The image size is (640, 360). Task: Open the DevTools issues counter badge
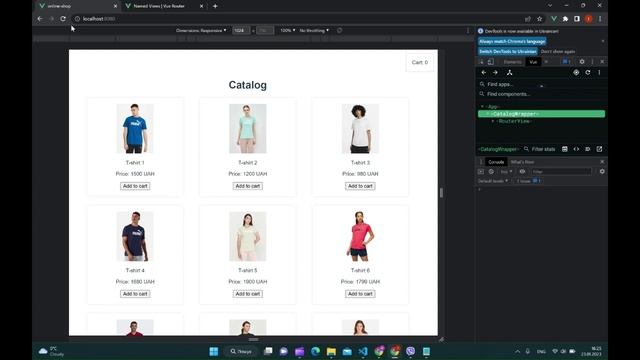(567, 62)
